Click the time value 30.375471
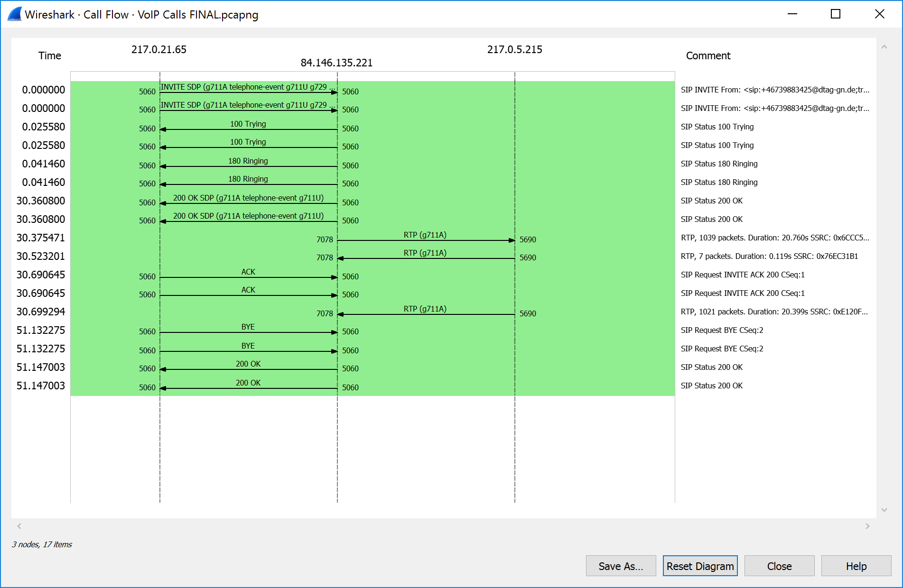 point(41,238)
